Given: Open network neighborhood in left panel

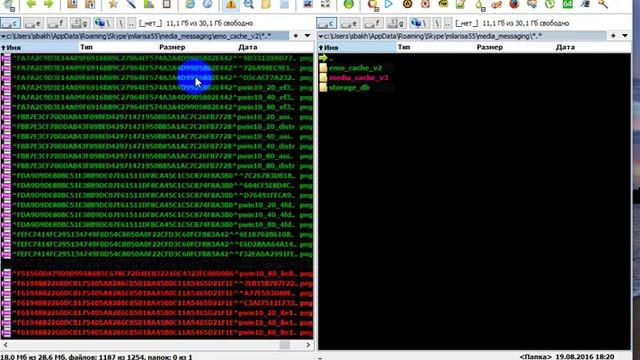Looking at the screenshot, I should point(103,23).
